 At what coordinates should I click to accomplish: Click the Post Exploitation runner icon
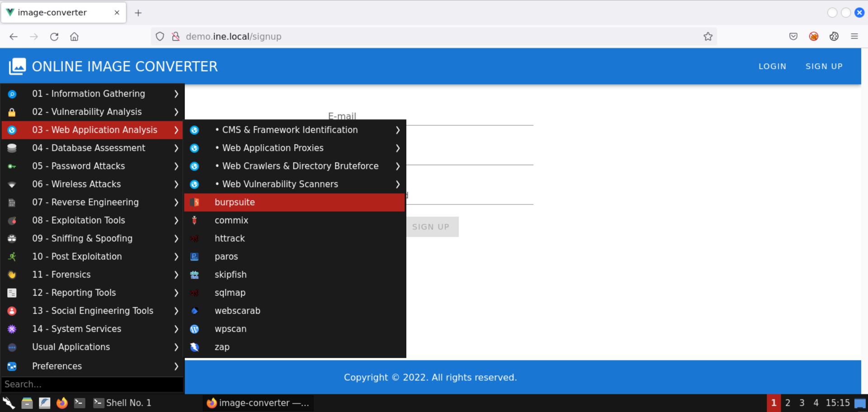[12, 256]
